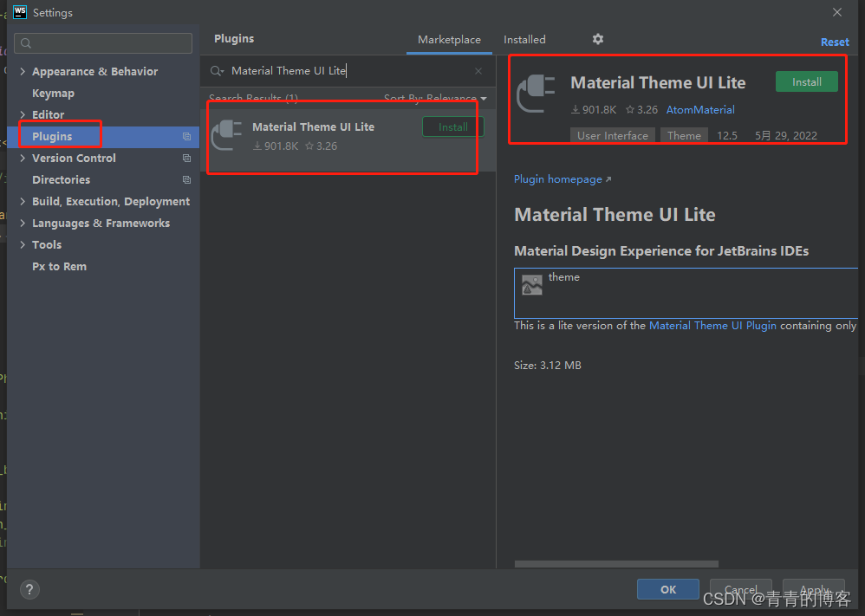
Task: Focus the settings search field
Action: (103, 43)
